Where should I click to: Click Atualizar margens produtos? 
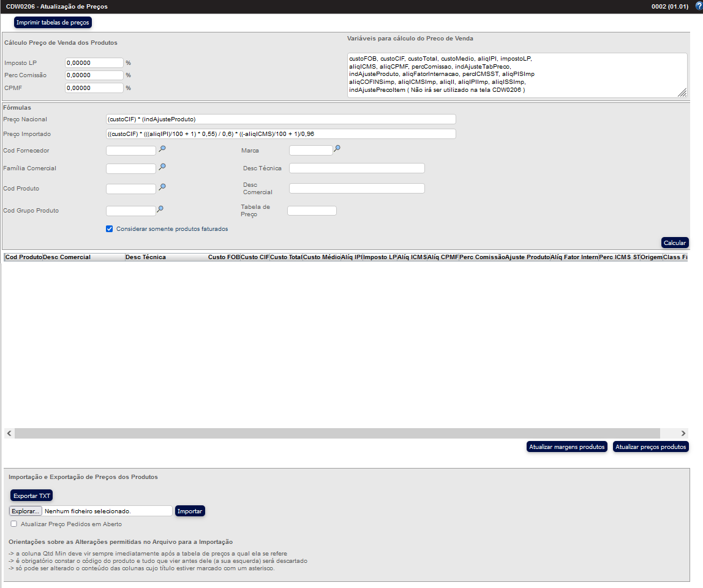[566, 447]
